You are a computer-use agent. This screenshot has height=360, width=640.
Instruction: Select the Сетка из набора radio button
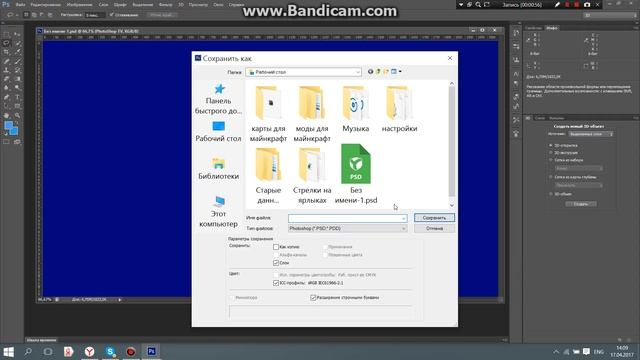(x=551, y=160)
